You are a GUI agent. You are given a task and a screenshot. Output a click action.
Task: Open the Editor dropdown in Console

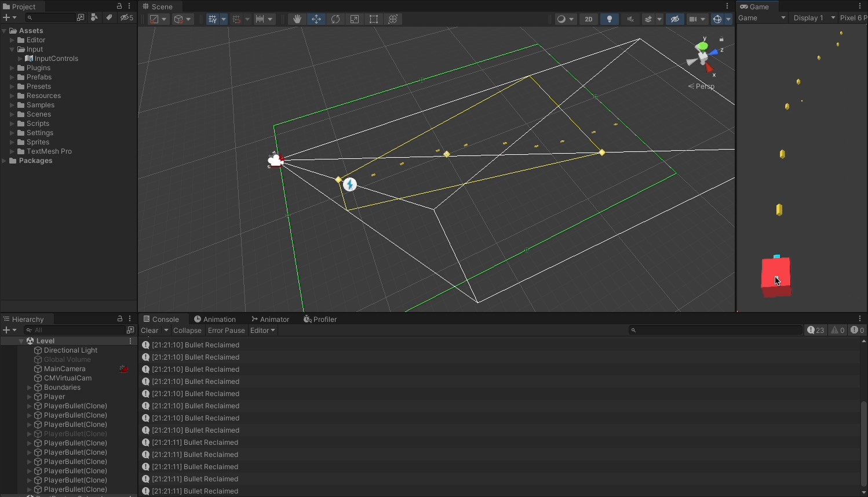pos(262,331)
